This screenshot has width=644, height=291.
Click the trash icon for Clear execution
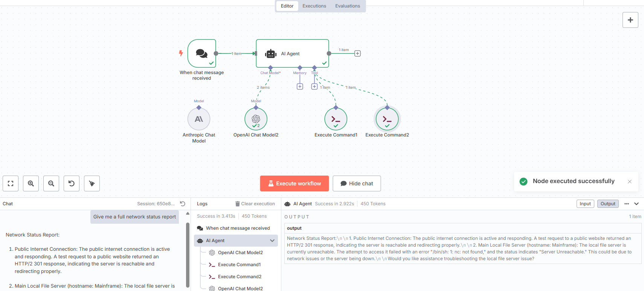[x=238, y=204]
